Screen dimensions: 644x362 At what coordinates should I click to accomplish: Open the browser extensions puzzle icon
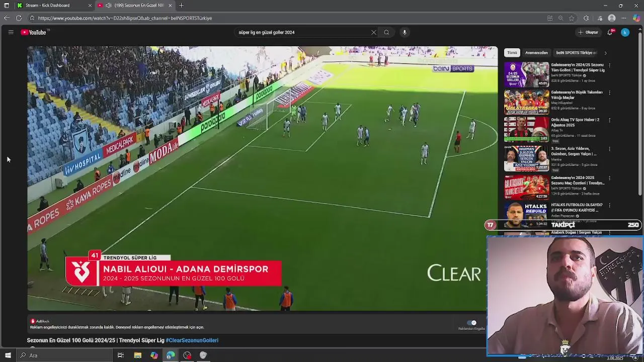586,18
